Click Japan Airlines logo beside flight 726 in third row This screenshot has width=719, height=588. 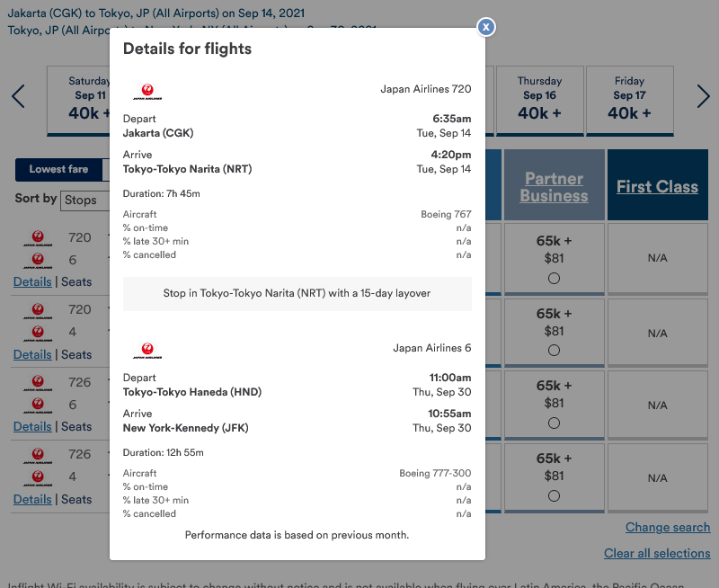click(x=38, y=382)
